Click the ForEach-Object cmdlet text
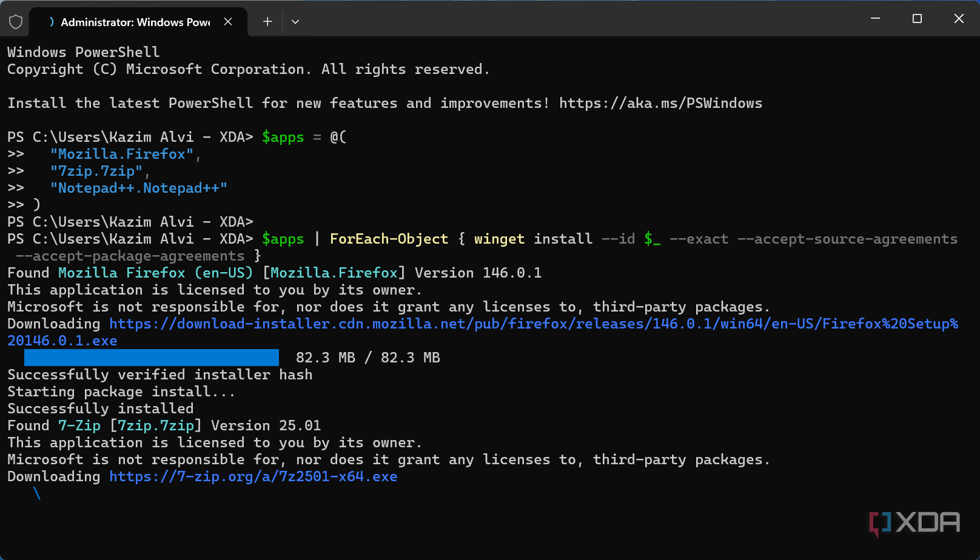This screenshot has width=980, height=560. coord(389,239)
